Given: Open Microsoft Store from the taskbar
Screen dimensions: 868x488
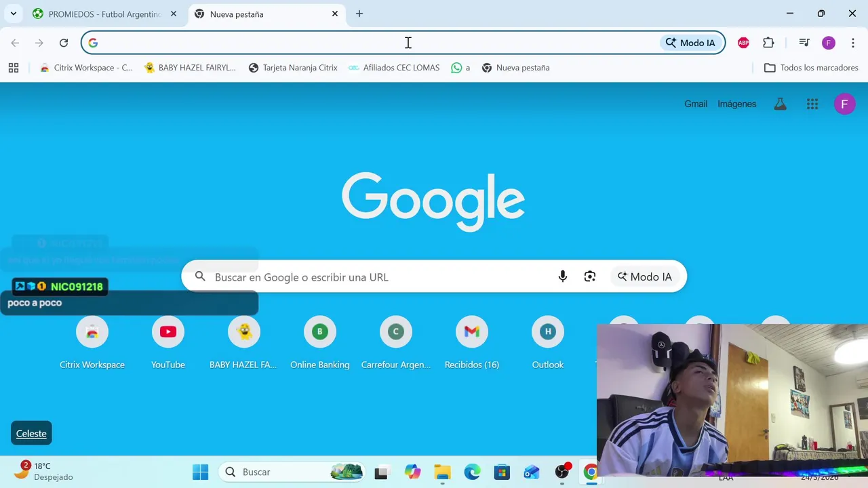Looking at the screenshot, I should click(502, 472).
